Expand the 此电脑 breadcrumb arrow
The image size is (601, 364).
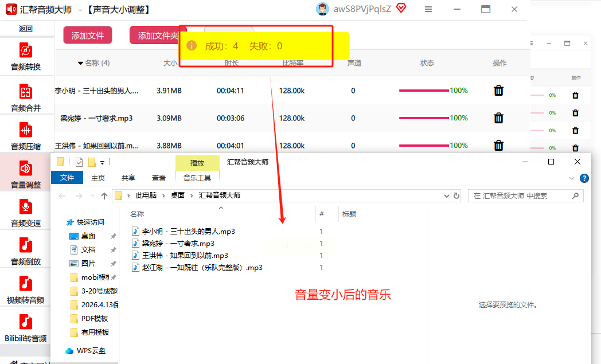pos(163,195)
